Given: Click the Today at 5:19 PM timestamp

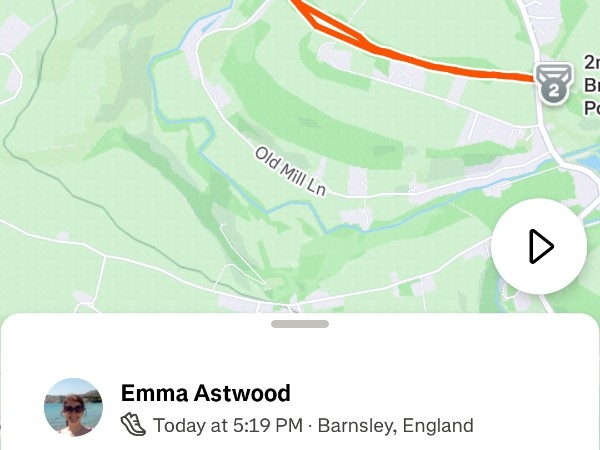Looking at the screenshot, I should 228,426.
